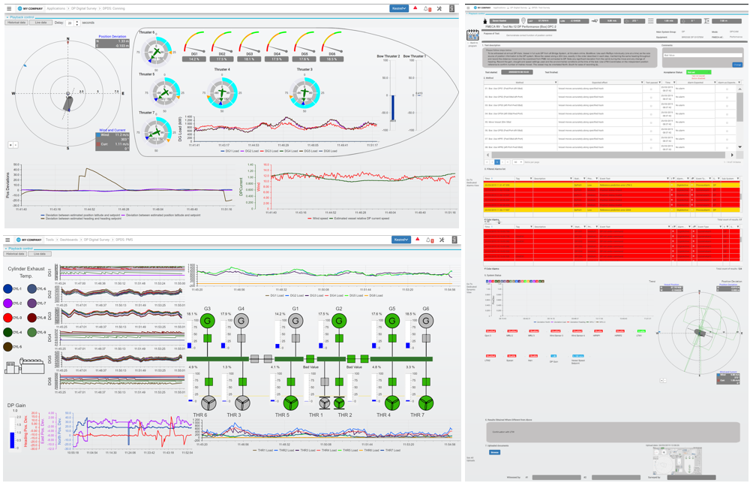Increase the Delay seconds stepper
Screen dimensions: 750x482
tap(77, 21)
